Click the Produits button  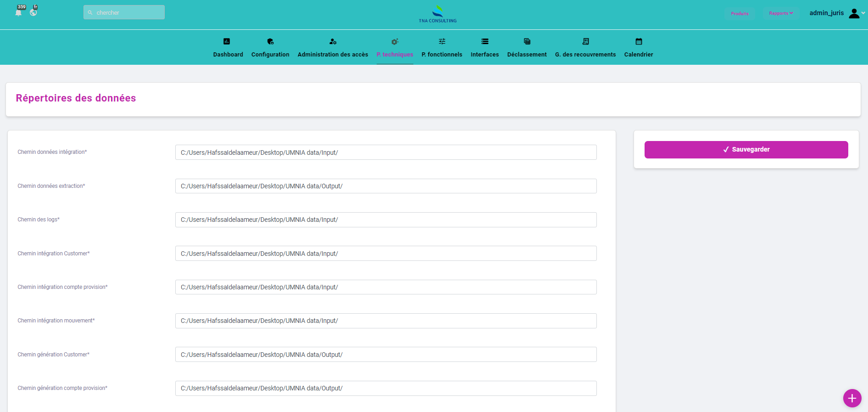click(x=740, y=13)
